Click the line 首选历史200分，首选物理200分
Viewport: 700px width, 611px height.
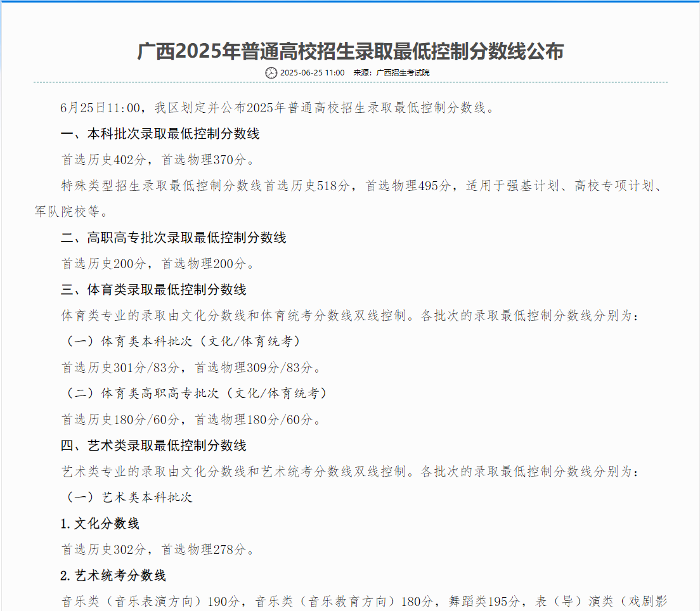(x=158, y=264)
